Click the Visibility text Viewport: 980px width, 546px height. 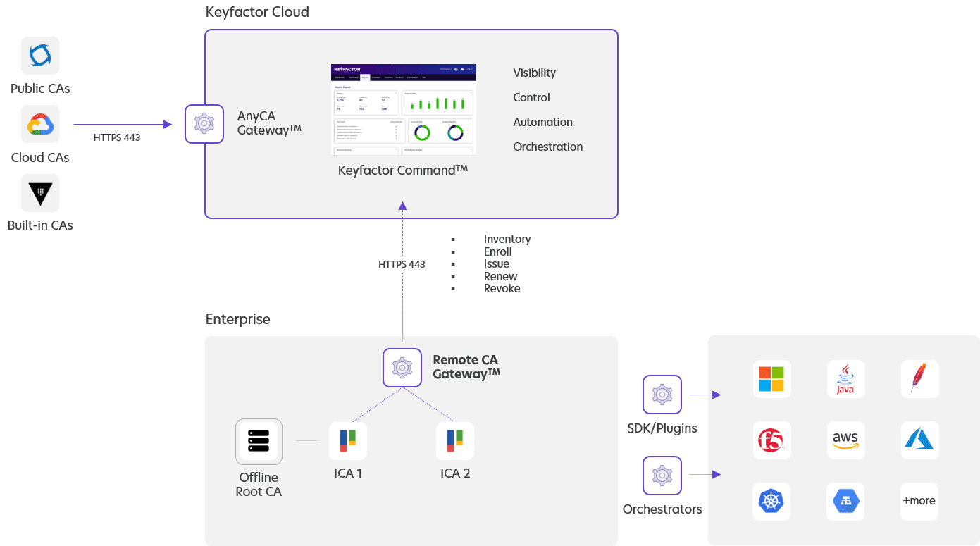[x=534, y=73]
